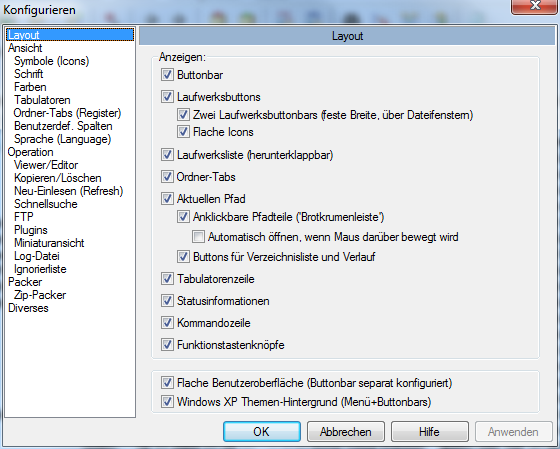This screenshot has height=449, width=560.
Task: Open the Plugins settings page
Action: (x=31, y=230)
